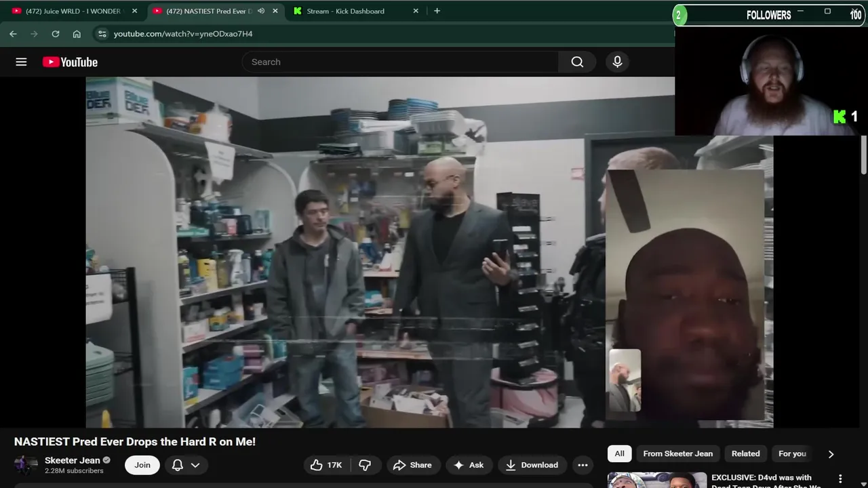Screen dimensions: 868x488
Task: Open a new browser tab
Action: [x=437, y=11]
